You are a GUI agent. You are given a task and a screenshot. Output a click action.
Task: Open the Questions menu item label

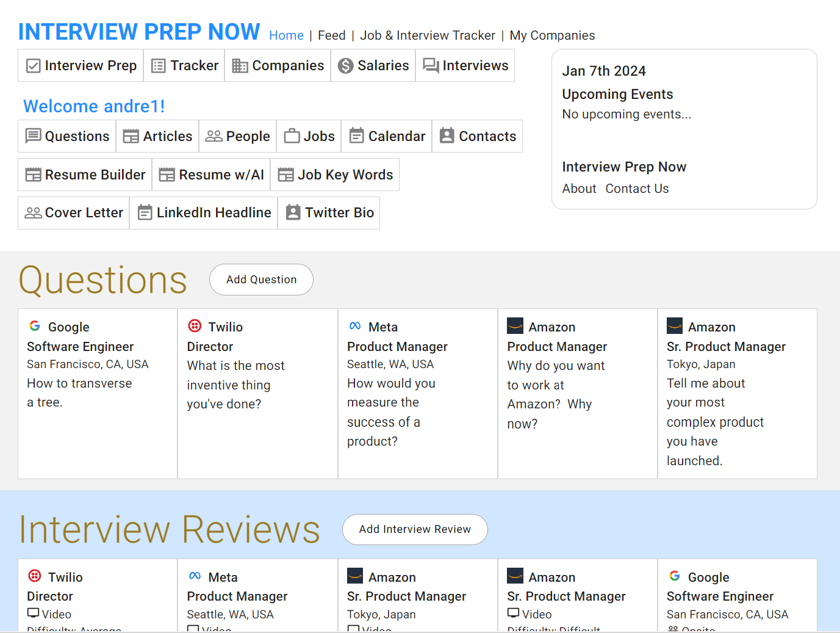click(x=77, y=136)
